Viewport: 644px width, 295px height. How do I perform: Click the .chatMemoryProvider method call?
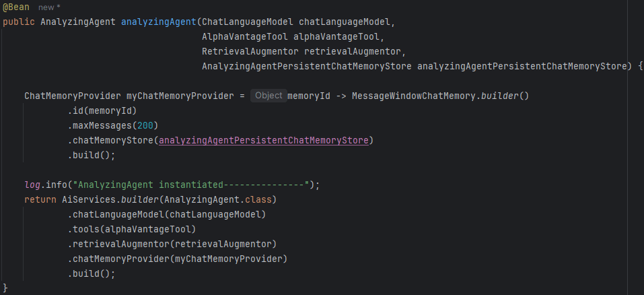(x=118, y=259)
